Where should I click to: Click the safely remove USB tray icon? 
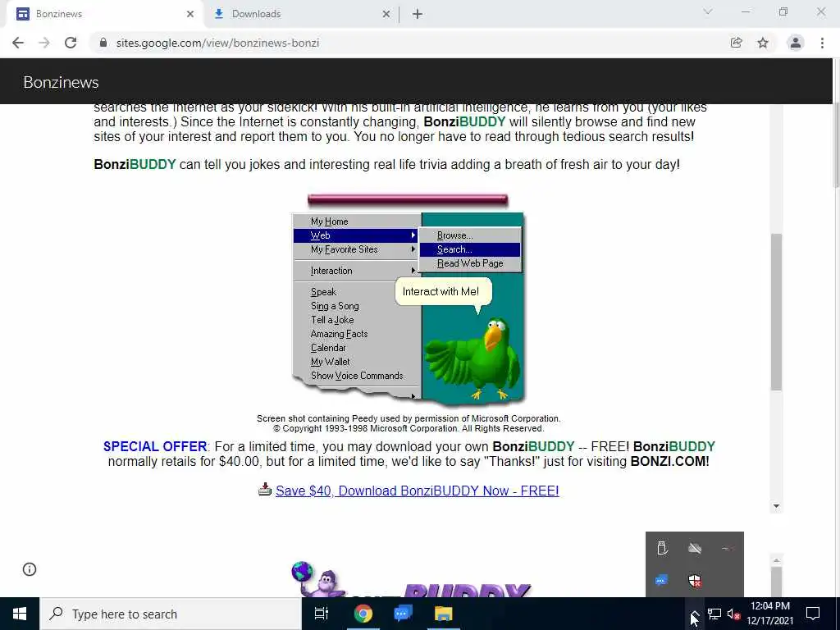(662, 548)
